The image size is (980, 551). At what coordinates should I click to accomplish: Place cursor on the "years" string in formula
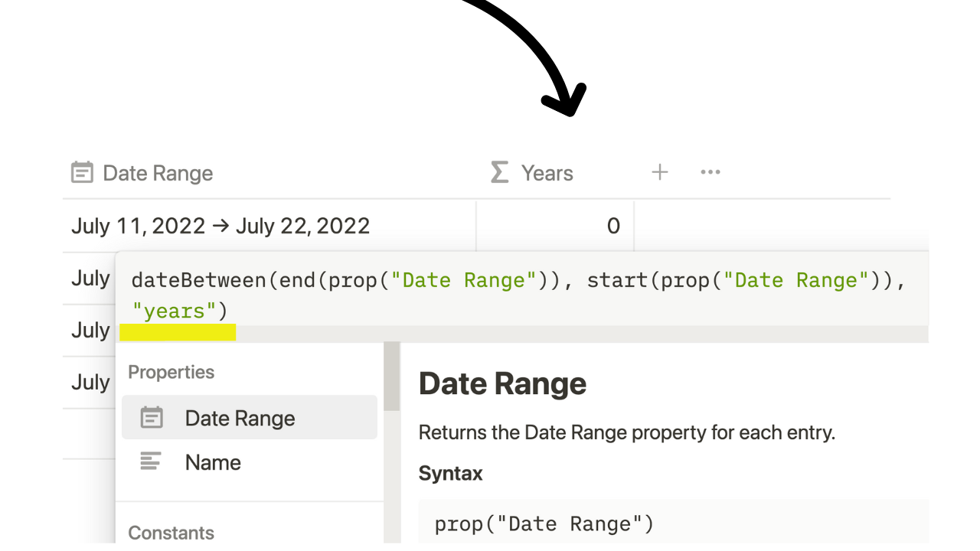(x=174, y=311)
